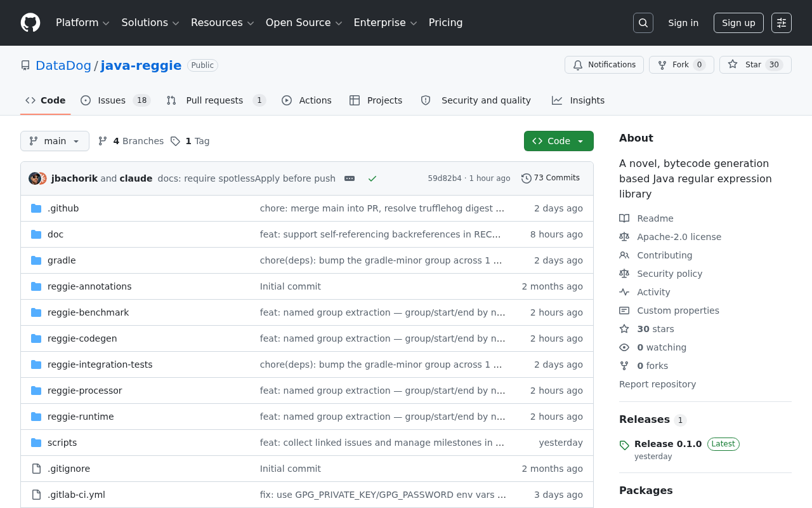
Task: Go to the Pricing page
Action: coord(446,23)
